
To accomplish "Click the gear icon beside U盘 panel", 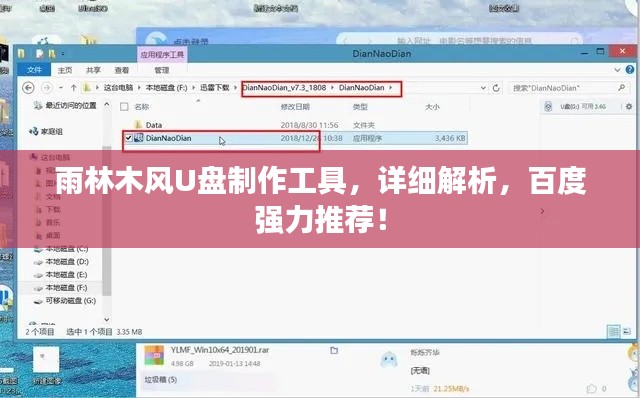I will pyautogui.click(x=629, y=107).
